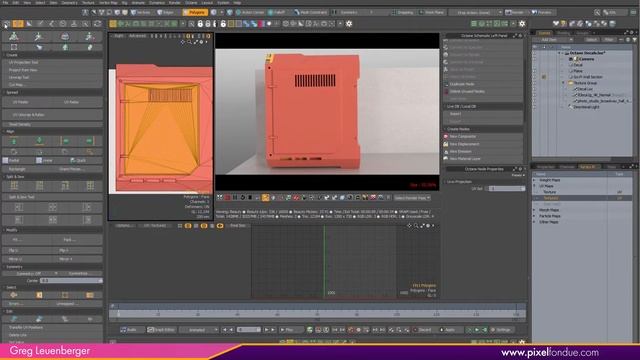Collapse the Modify section header
This screenshot has height=360, width=640.
[x=52, y=230]
